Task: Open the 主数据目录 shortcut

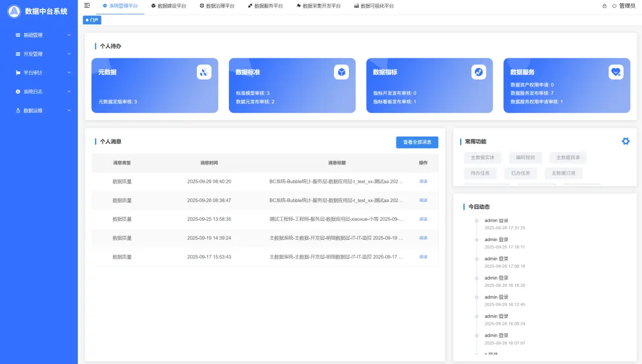Action: click(568, 157)
